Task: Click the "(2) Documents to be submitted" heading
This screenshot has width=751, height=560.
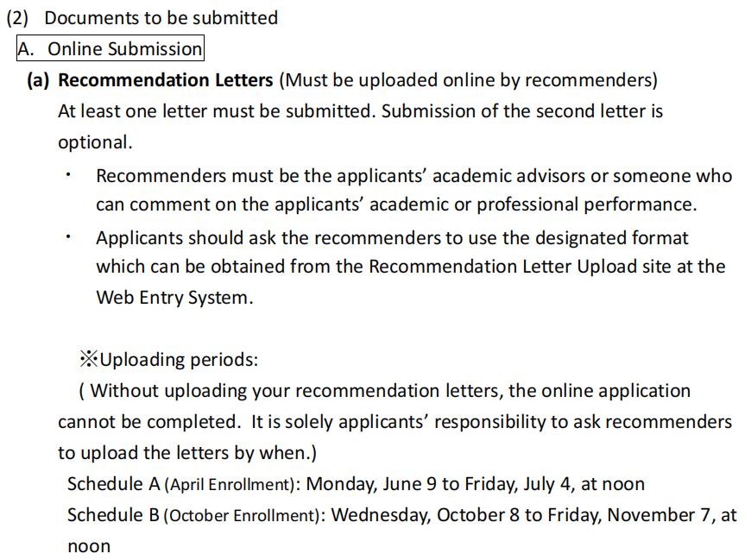Action: (142, 17)
